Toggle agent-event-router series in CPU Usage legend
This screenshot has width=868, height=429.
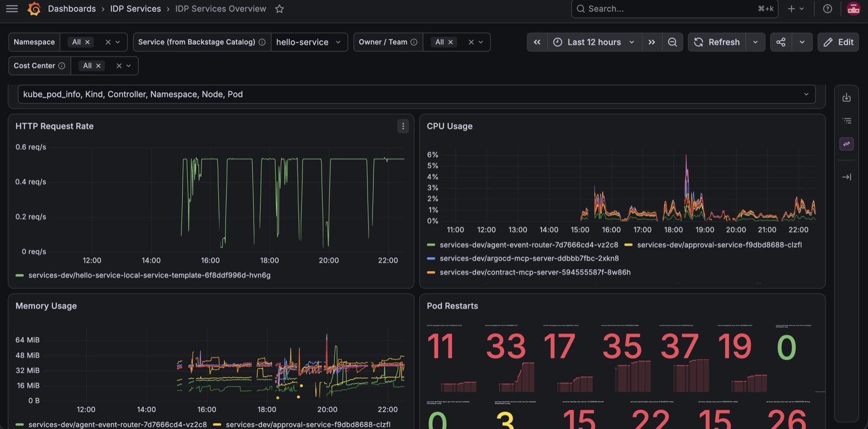tap(528, 245)
